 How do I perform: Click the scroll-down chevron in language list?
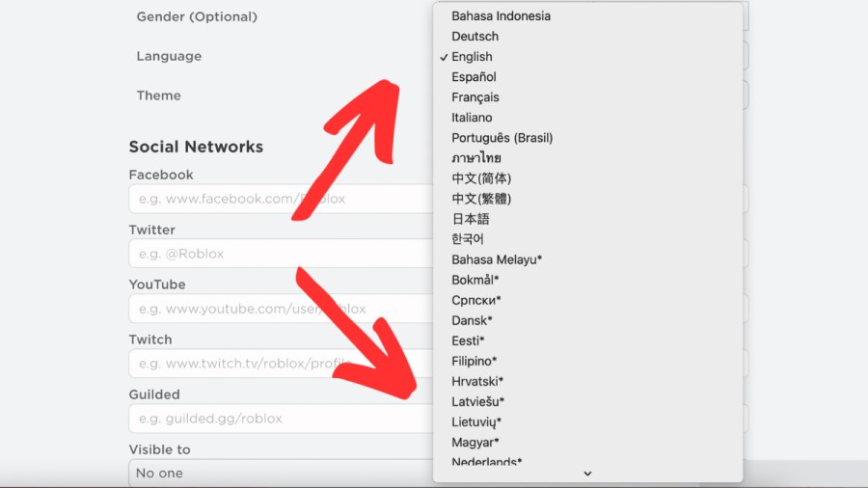pos(587,474)
